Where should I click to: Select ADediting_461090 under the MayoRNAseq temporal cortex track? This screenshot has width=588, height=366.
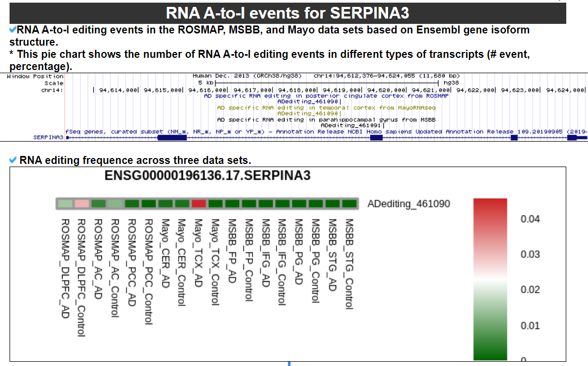point(308,114)
